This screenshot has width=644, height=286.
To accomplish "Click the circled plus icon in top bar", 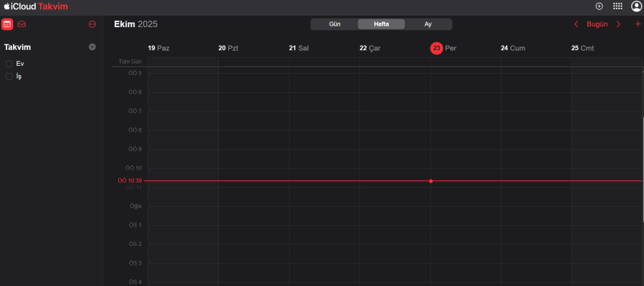I will pos(599,6).
